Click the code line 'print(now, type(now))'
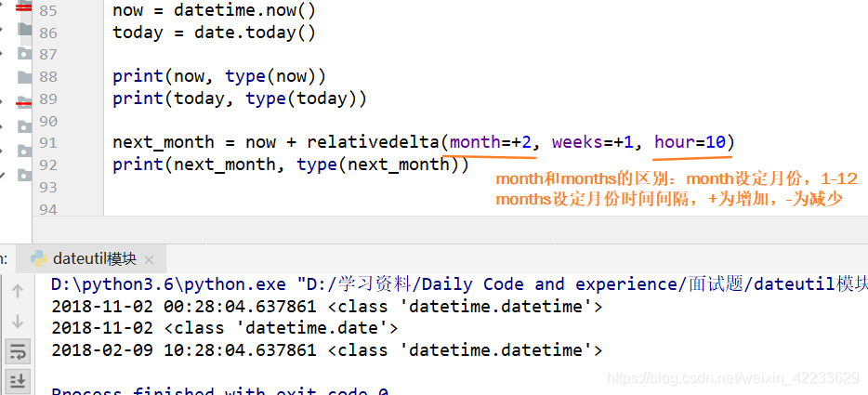 coord(219,76)
